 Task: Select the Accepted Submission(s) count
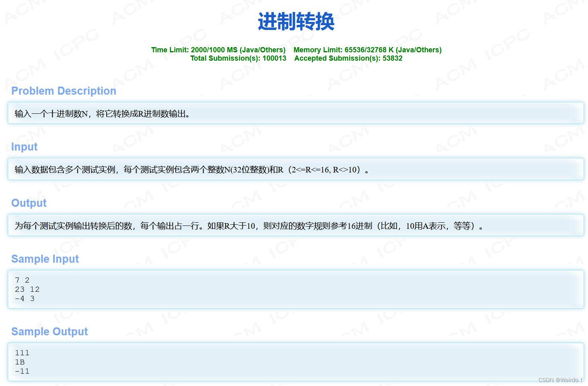[x=348, y=58]
